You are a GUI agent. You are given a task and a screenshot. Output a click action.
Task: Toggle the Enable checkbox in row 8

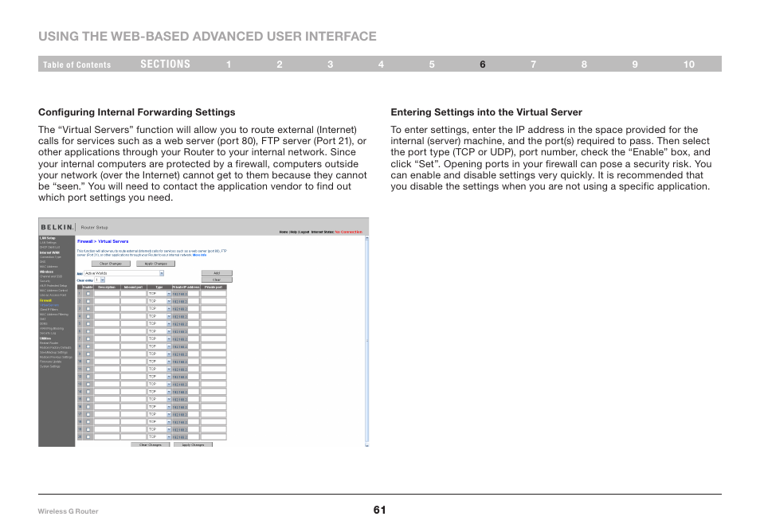tap(88, 346)
